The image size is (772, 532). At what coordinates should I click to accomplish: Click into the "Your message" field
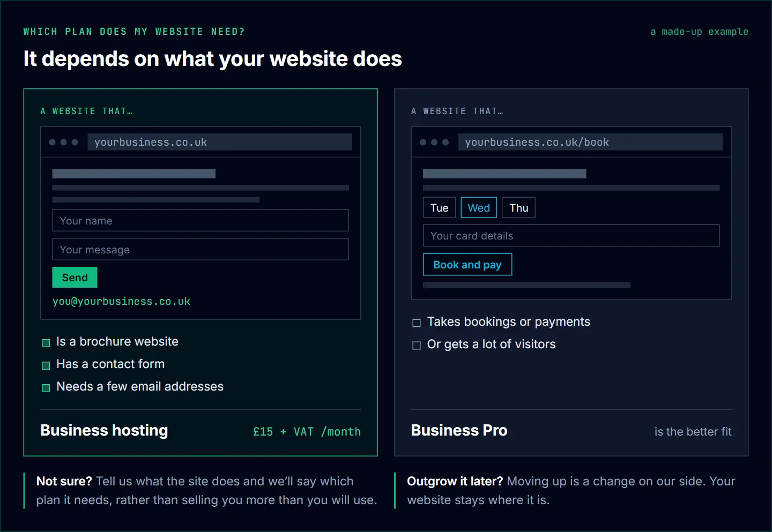201,249
